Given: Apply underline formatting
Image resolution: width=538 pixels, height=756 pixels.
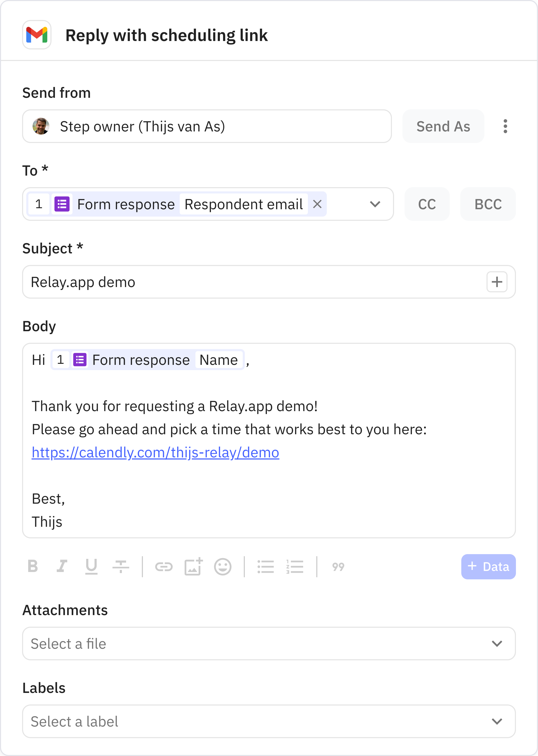Looking at the screenshot, I should pyautogui.click(x=92, y=566).
